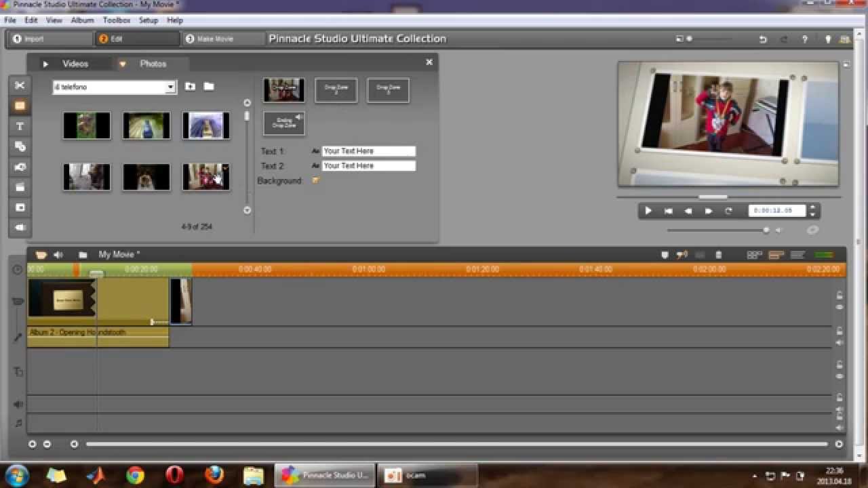Select the photo thumbnail of child in red
The width and height of the screenshot is (868, 488).
pos(206,177)
